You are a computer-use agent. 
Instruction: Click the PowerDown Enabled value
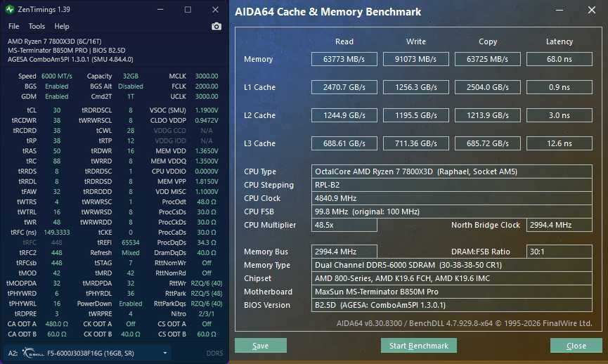pos(131,304)
